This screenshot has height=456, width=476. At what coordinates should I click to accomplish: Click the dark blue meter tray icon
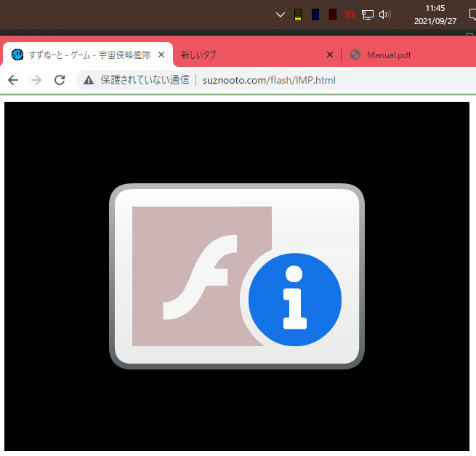[x=315, y=15]
